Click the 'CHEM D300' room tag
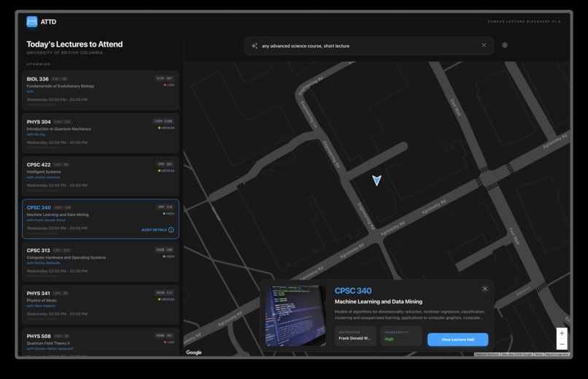This screenshot has width=588, height=379. 163,121
